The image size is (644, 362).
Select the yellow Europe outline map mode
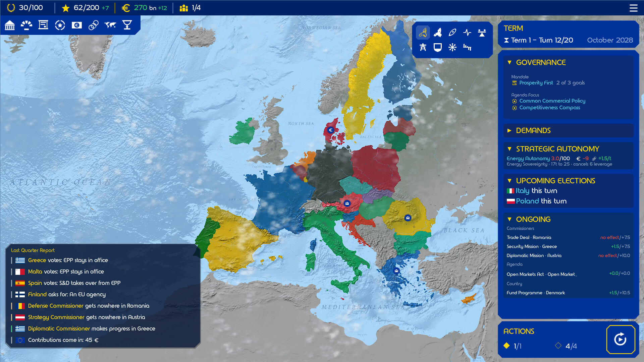point(423,33)
